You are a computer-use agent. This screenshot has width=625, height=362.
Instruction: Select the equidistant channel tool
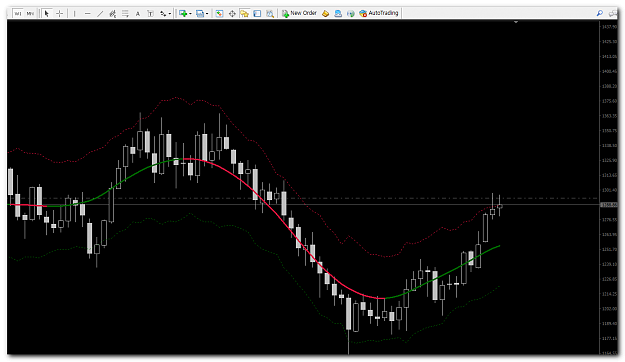click(112, 14)
